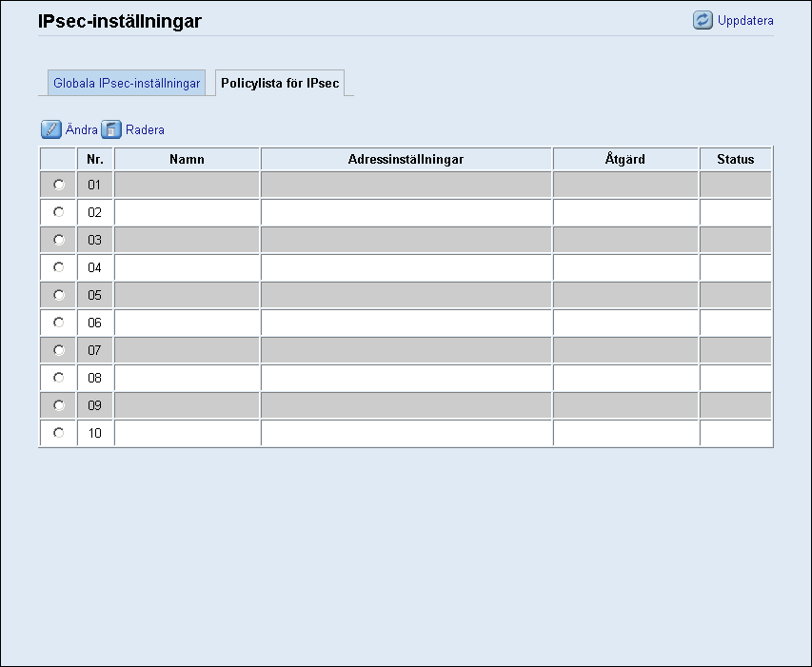
Task: Click the number cell 07
Action: click(x=95, y=350)
